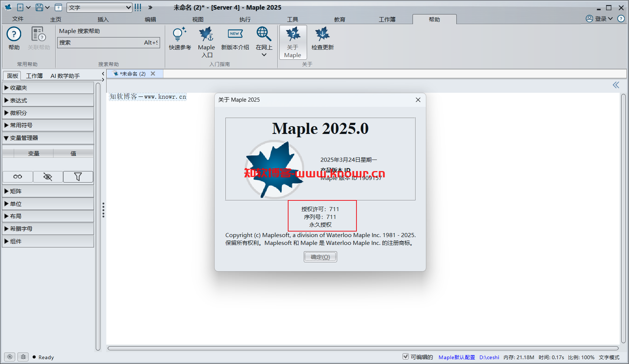The width and height of the screenshot is (629, 364).
Task: Expand the Matrix (矩阵) palette
Action: click(x=48, y=191)
